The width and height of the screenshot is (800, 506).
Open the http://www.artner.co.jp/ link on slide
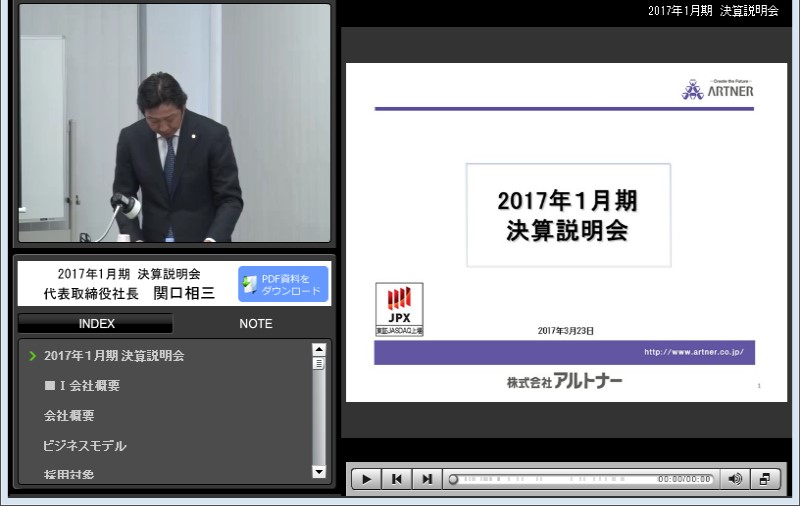pyautogui.click(x=693, y=352)
